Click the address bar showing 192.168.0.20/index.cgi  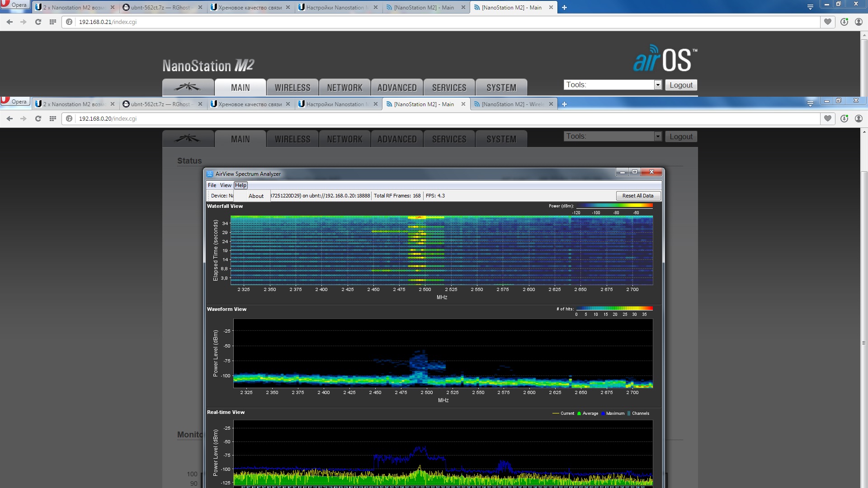tap(441, 118)
